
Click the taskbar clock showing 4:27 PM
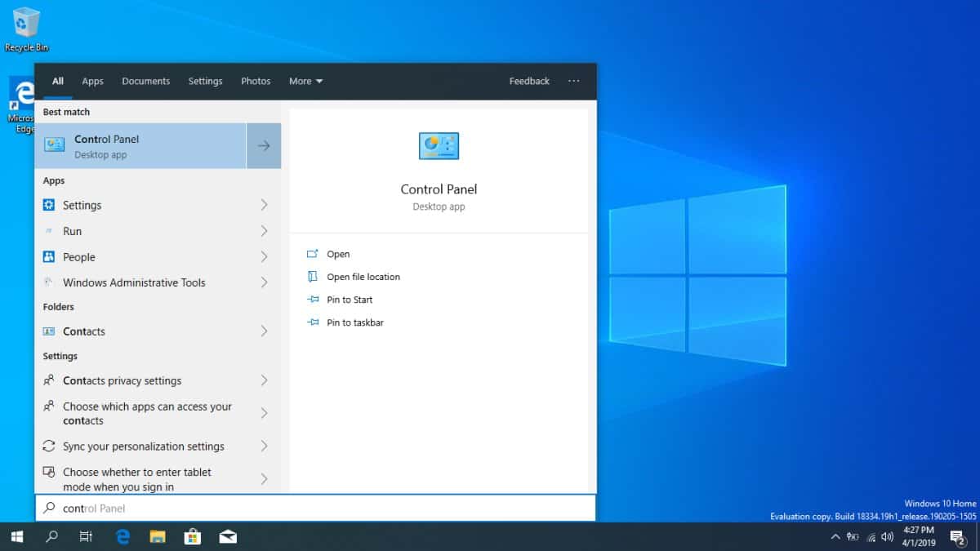tap(919, 536)
